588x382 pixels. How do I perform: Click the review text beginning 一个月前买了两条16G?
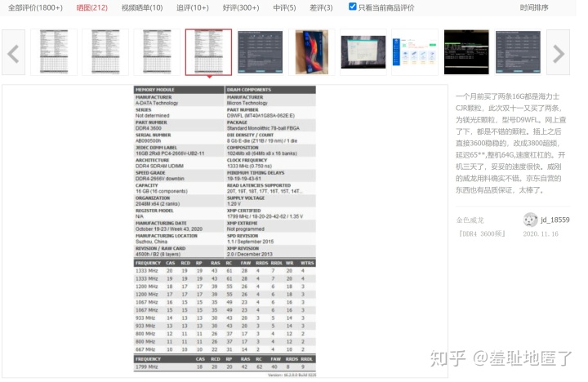[x=510, y=143]
